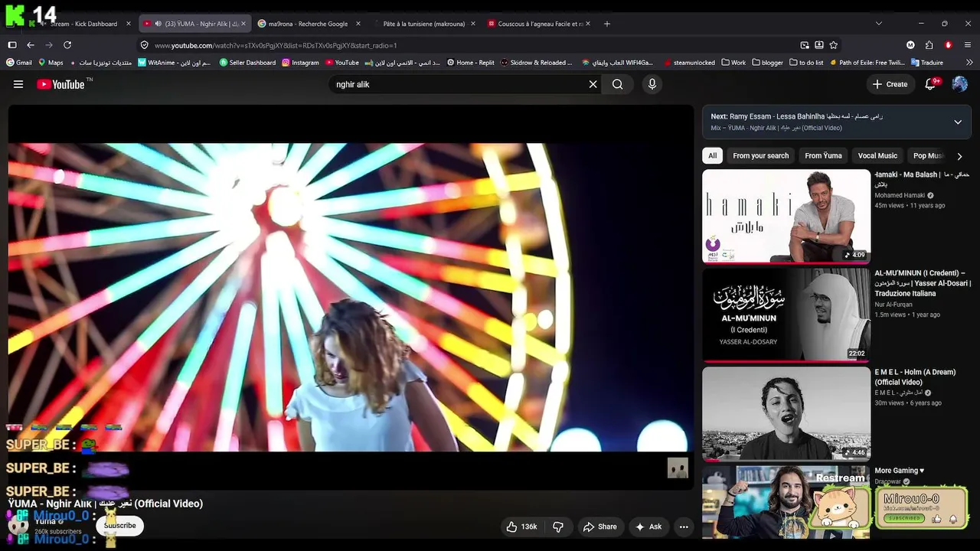Expand the Work bookmarks folder
980x551 pixels.
(x=733, y=63)
